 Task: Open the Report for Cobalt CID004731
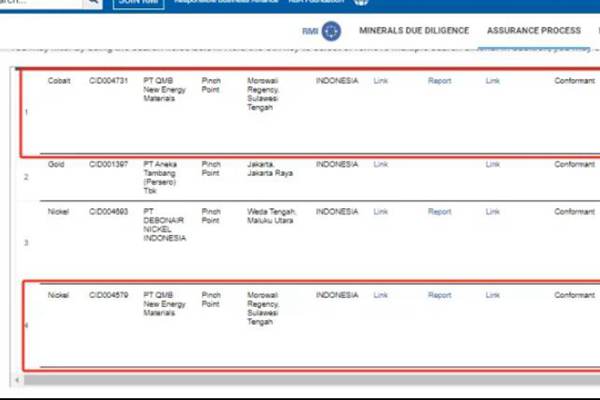(x=439, y=80)
